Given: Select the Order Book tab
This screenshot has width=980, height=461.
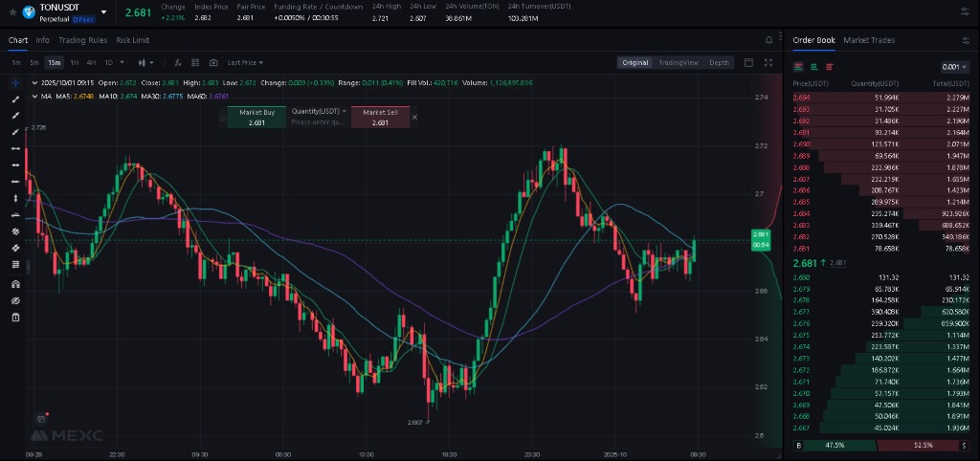Looking at the screenshot, I should (x=813, y=40).
